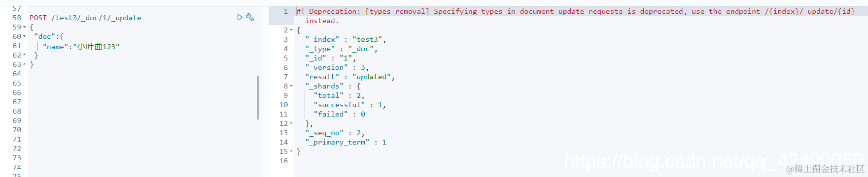Open the wrench request options icon
Viewport: 868px width, 177px height.
(250, 17)
